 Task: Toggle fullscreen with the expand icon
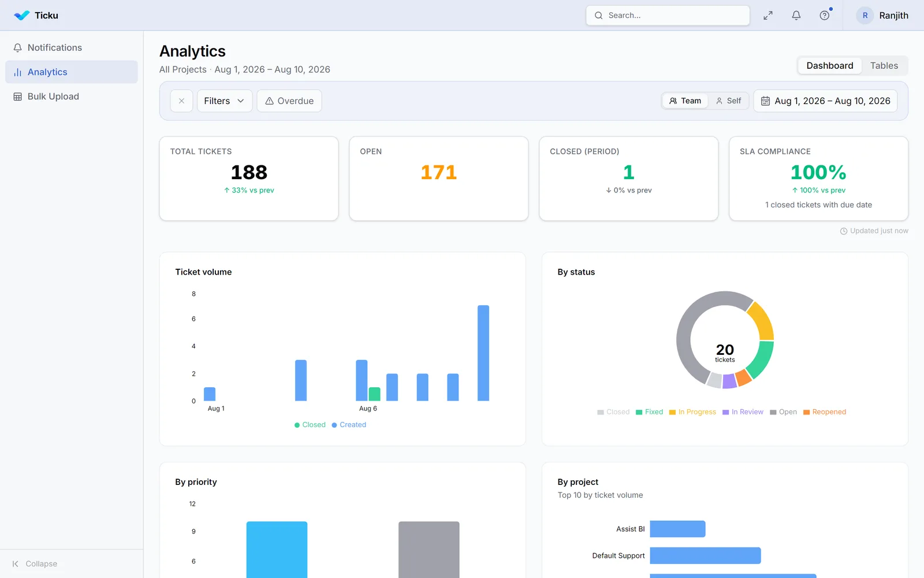click(x=768, y=16)
